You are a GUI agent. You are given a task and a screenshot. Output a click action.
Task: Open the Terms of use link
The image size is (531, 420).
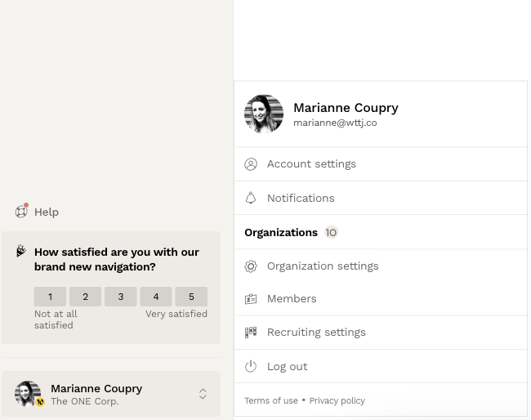tap(271, 401)
